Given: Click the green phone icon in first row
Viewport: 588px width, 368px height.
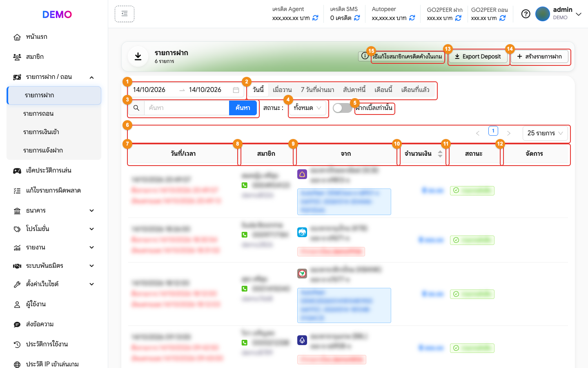Looking at the screenshot, I should tap(245, 185).
